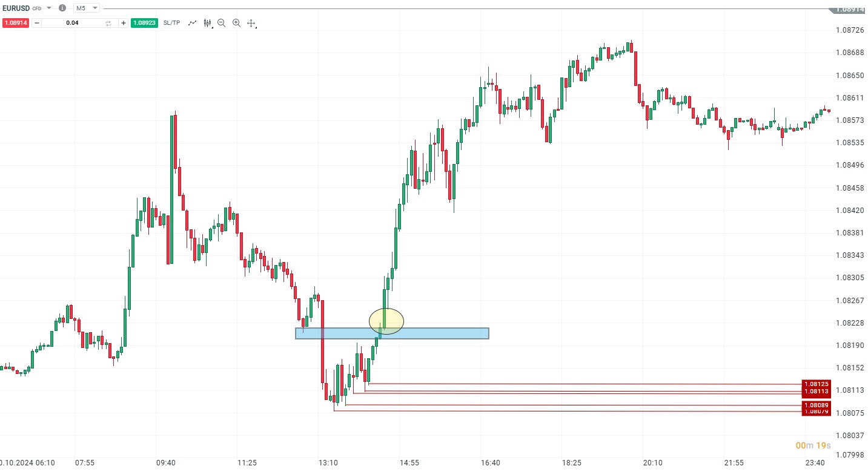Open the SL/TP settings
This screenshot has height=472, width=868.
(171, 23)
